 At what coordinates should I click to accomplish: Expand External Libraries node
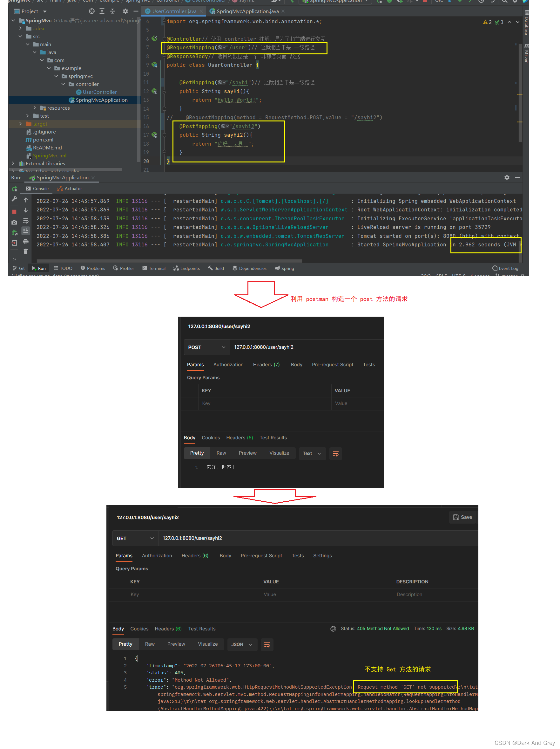[x=13, y=163]
